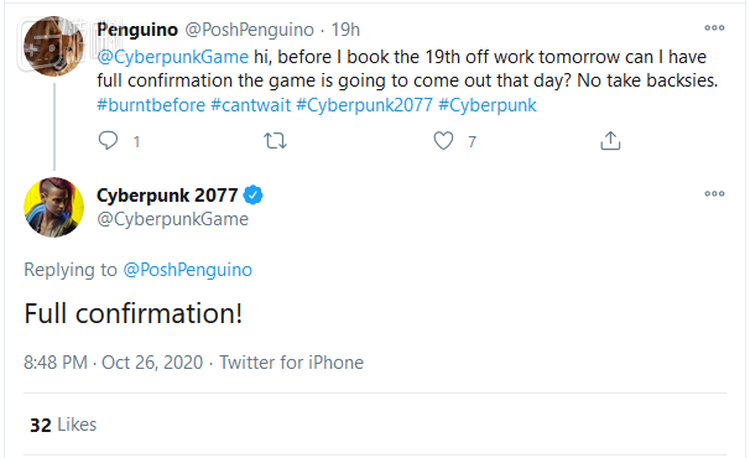Screen dimensions: 750x458
Task: Share Penguino's tweet
Action: 610,142
